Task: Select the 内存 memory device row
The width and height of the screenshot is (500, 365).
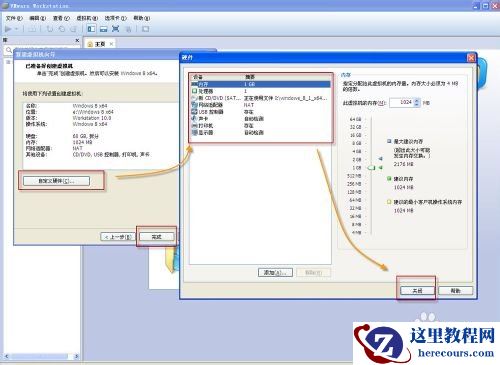Action: pos(261,84)
